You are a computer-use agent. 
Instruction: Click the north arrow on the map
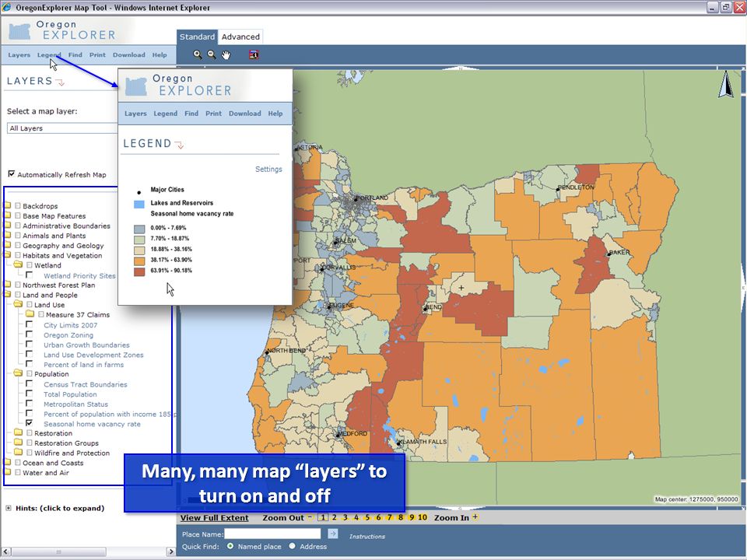(726, 84)
